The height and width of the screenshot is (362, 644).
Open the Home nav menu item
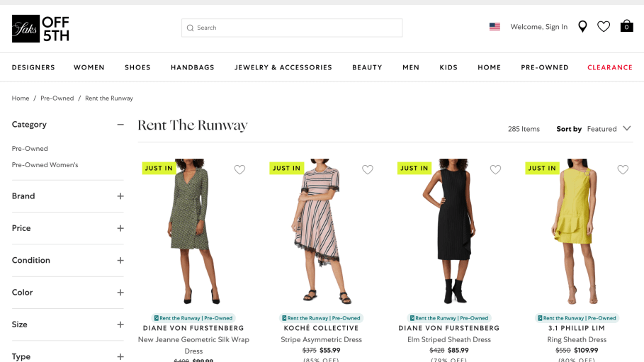(489, 67)
